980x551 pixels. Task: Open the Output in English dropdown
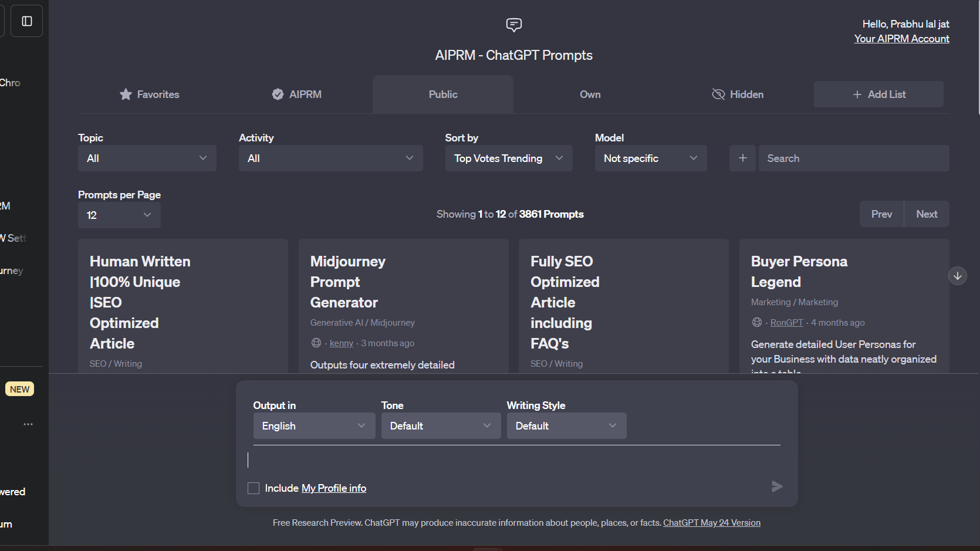[x=314, y=426]
